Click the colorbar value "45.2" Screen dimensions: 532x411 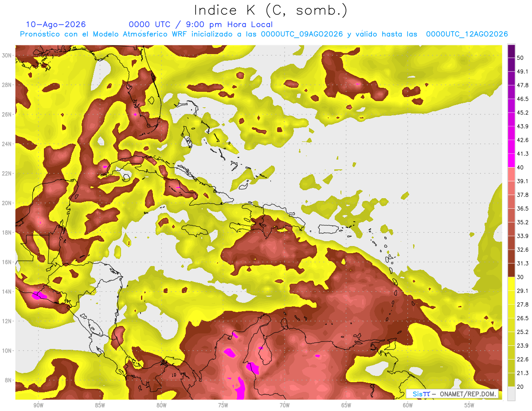pos(523,113)
